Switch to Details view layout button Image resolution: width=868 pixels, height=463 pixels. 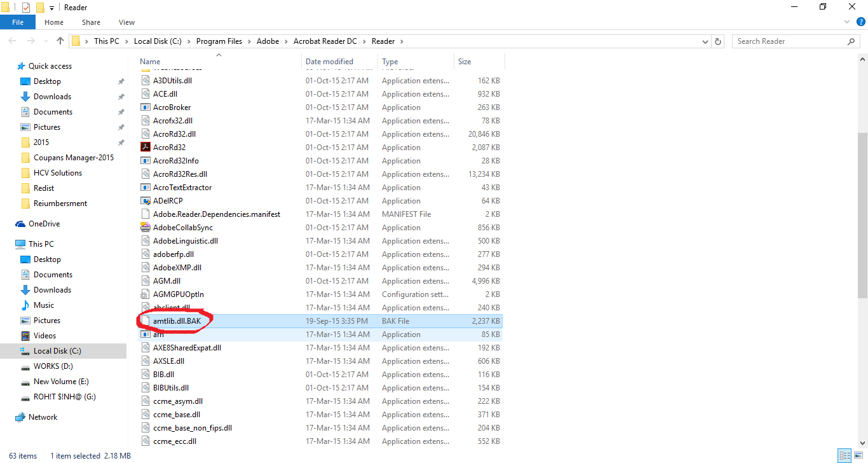coord(843,456)
